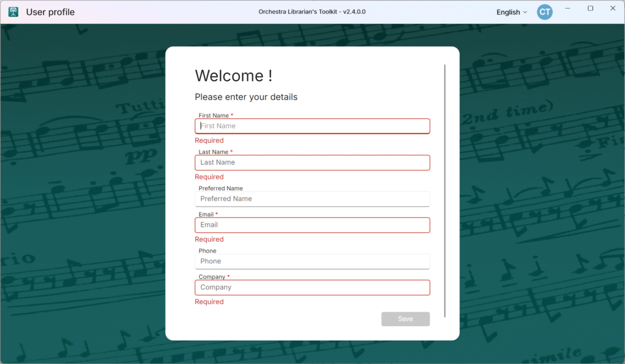Click the Welcome ! heading
This screenshot has width=625, height=364.
[x=233, y=76]
